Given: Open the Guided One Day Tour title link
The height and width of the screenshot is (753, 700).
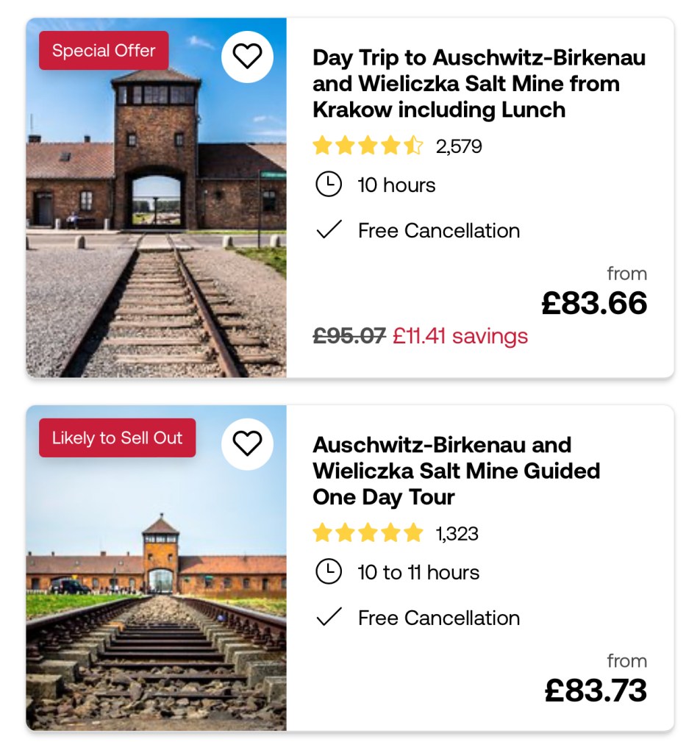Looking at the screenshot, I should coord(456,471).
